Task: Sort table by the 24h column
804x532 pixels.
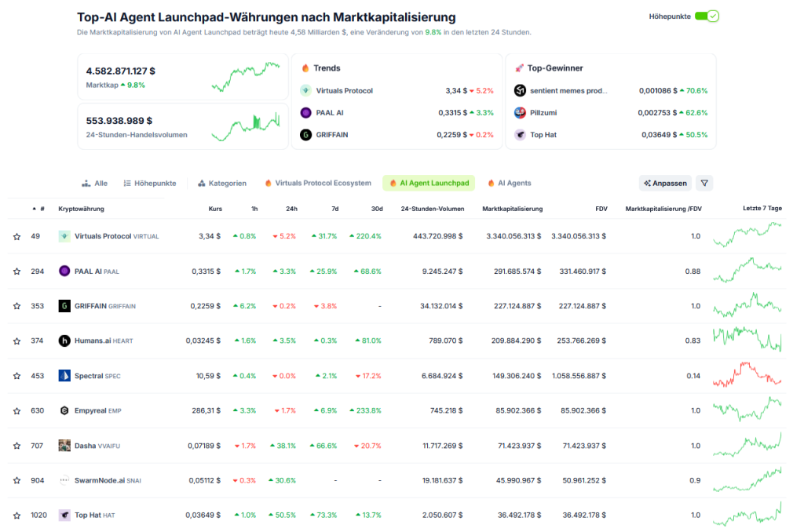Action: 292,209
